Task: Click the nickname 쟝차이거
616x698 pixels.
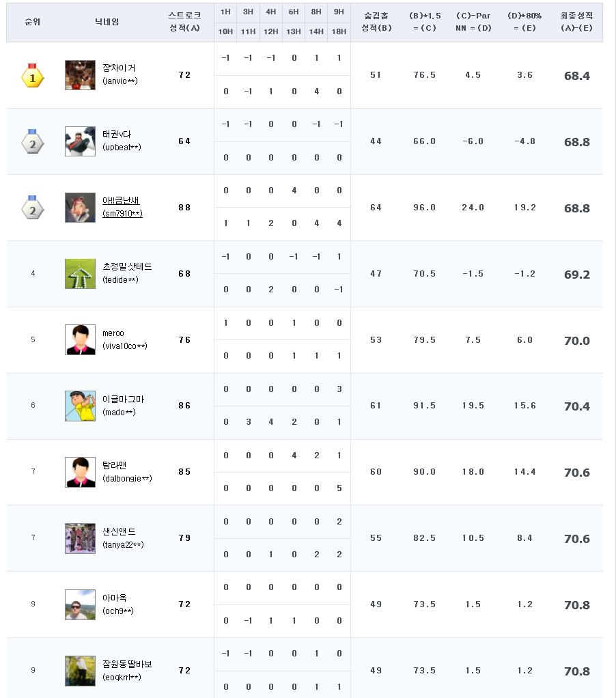Action: tap(119, 68)
